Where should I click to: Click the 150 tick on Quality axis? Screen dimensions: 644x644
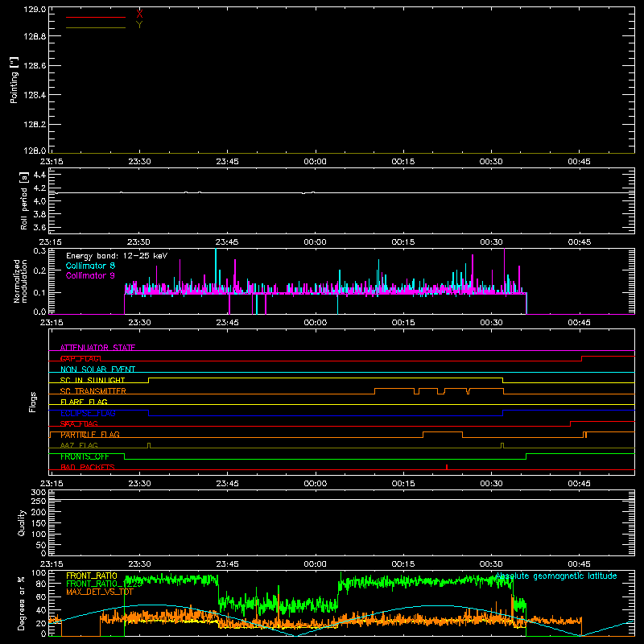(x=39, y=523)
